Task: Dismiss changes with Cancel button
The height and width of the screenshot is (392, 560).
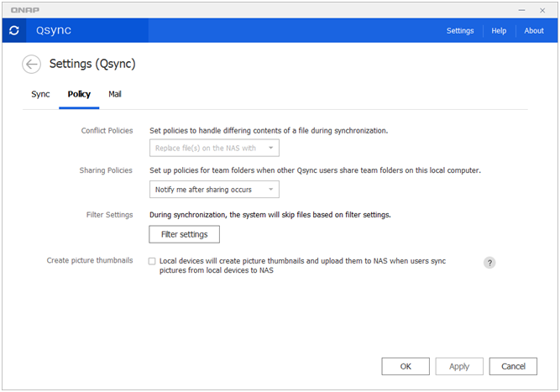Action: click(513, 366)
